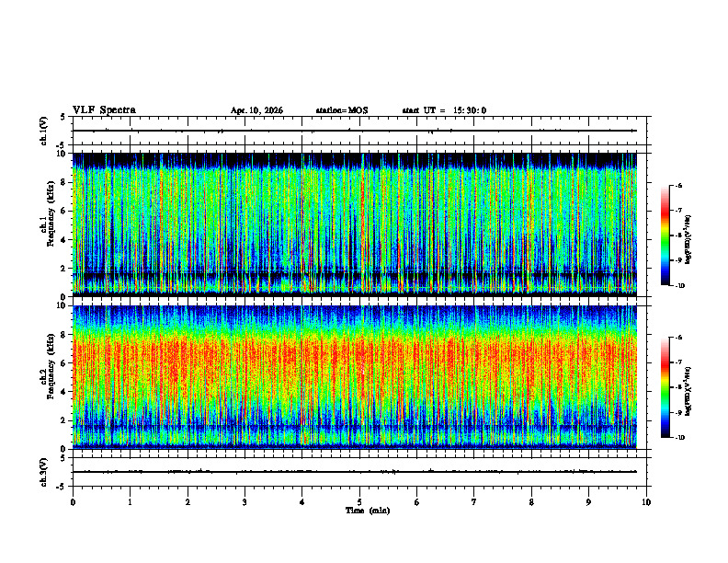728x563 pixels.
Task: Click the VLF Spectra title
Action: click(104, 110)
